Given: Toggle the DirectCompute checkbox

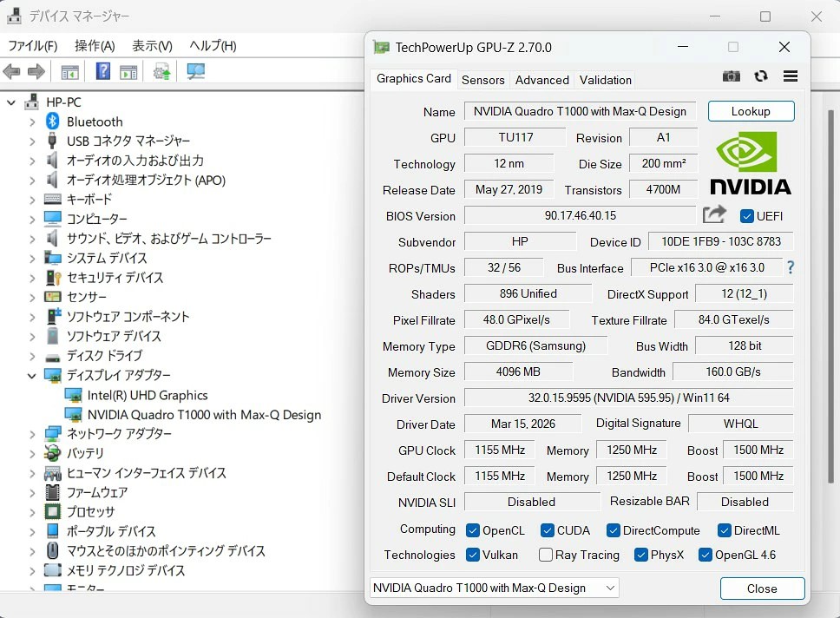Looking at the screenshot, I should coord(613,530).
